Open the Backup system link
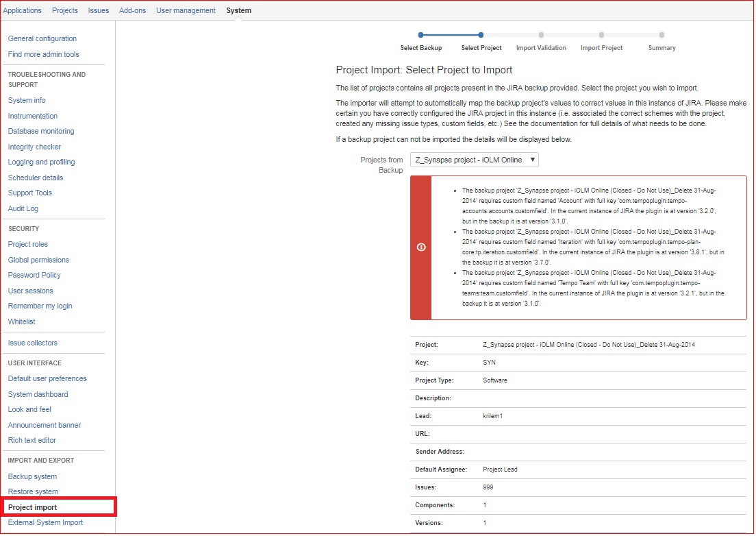756x536 pixels. coord(32,476)
